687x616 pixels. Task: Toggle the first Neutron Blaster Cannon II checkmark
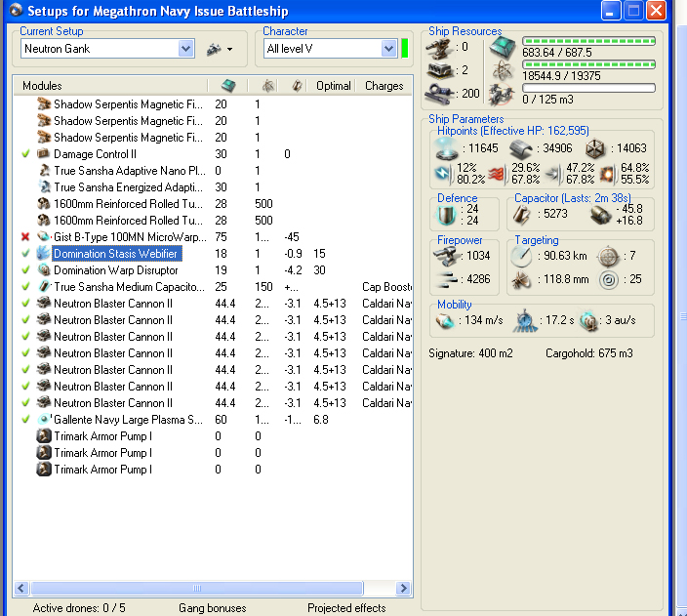point(25,304)
